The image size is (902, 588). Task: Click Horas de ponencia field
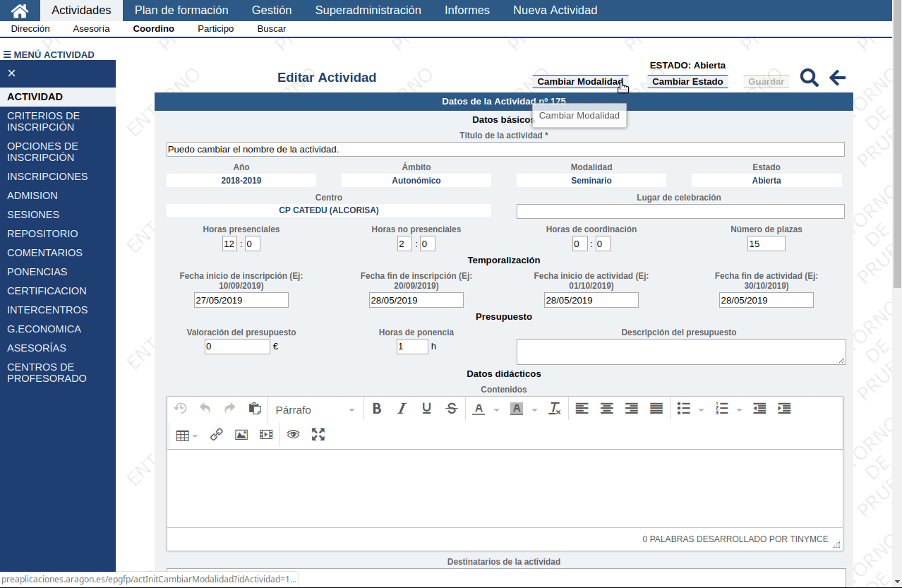[x=412, y=347]
